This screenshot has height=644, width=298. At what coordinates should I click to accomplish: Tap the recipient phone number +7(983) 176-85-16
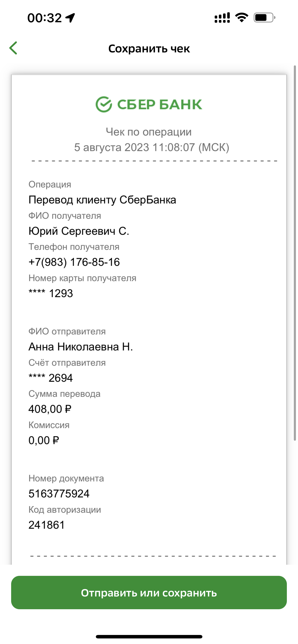click(74, 262)
